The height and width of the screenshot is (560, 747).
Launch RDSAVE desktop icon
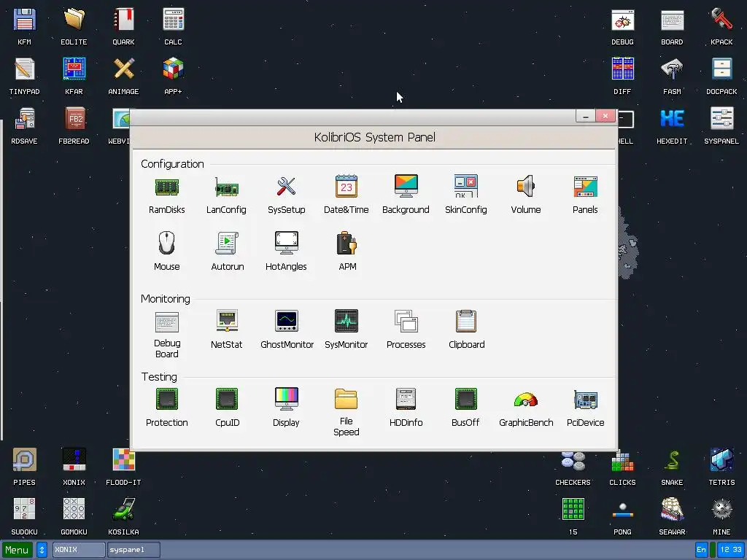(24, 119)
